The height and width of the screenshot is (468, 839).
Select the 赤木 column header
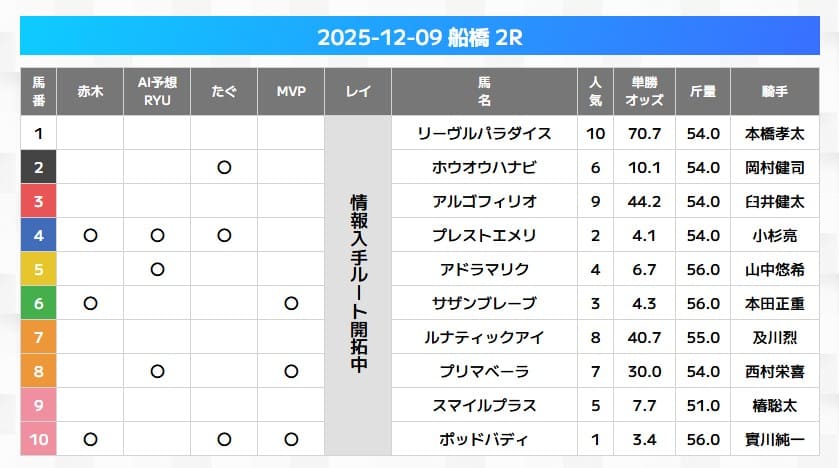coord(90,91)
